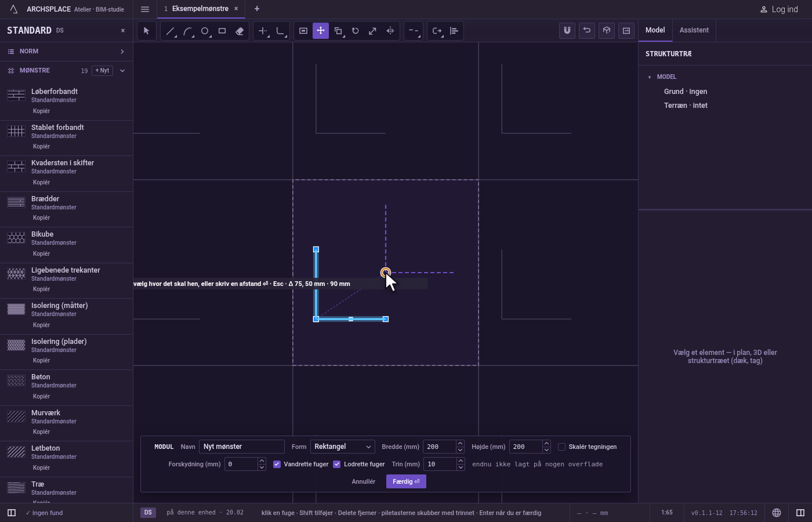Add a new tab with plus
This screenshot has width=812, height=522.
pos(257,9)
